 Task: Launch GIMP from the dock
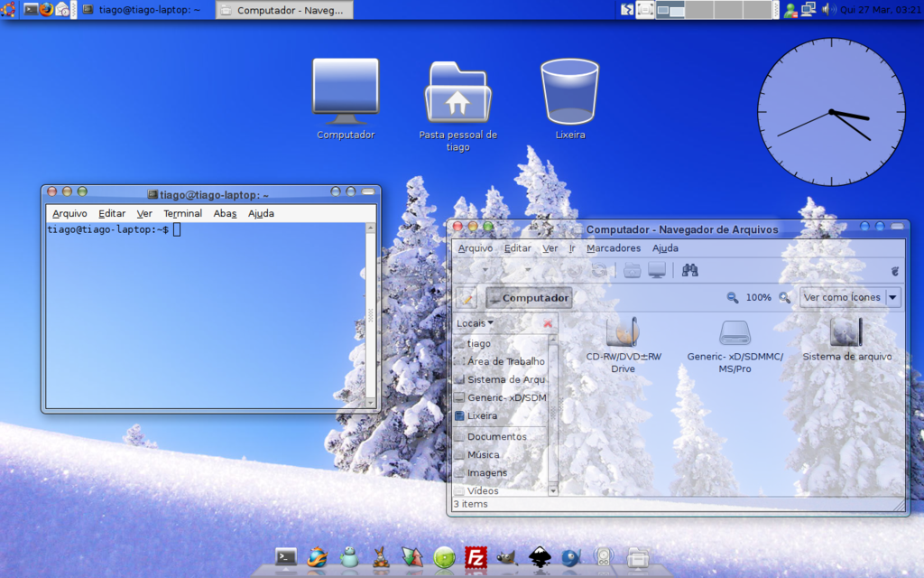pyautogui.click(x=507, y=557)
